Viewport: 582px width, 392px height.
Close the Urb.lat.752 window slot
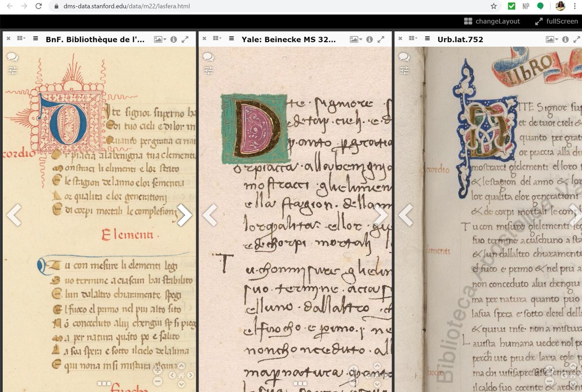click(x=400, y=39)
